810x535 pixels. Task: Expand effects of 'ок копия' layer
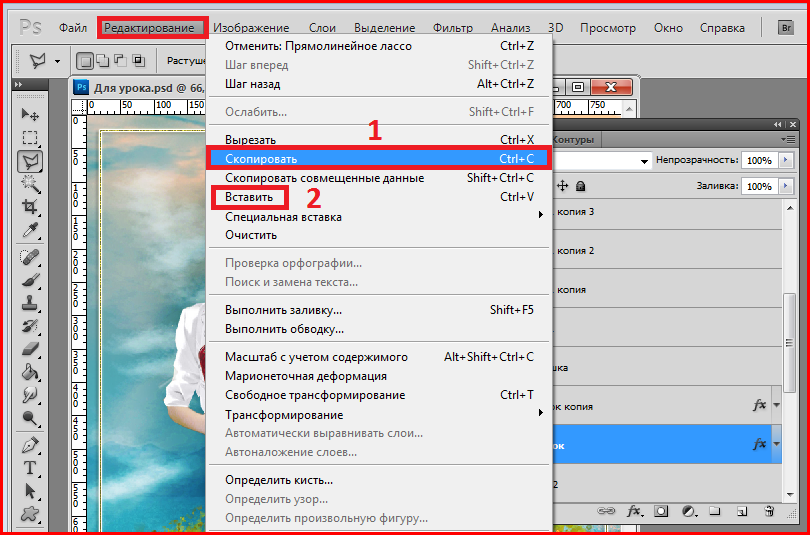(x=776, y=405)
